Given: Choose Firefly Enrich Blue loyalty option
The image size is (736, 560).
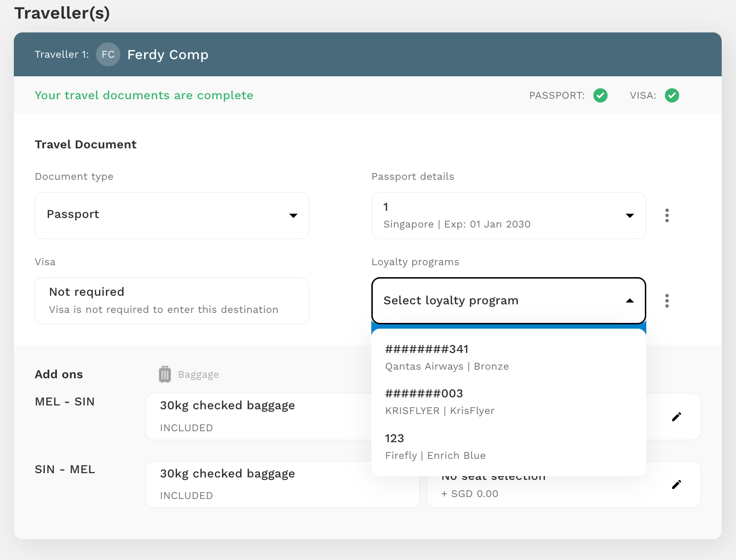Looking at the screenshot, I should pos(509,446).
